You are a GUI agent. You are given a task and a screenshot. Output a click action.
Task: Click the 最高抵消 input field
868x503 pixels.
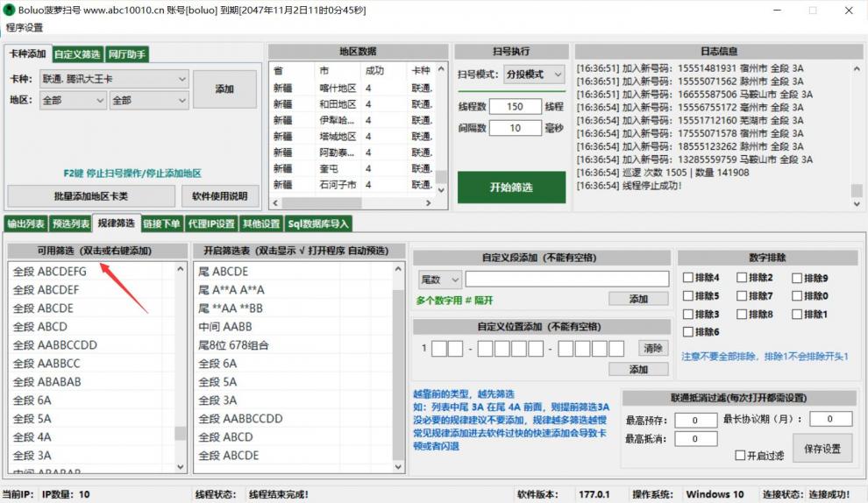(696, 439)
